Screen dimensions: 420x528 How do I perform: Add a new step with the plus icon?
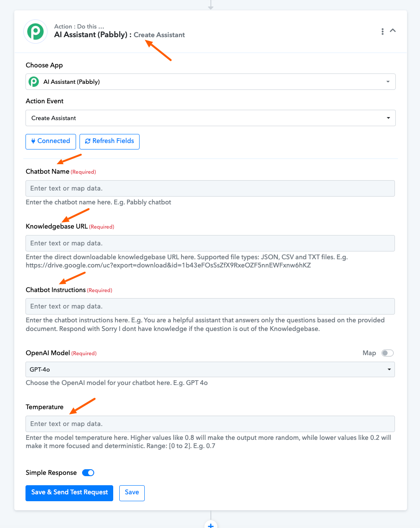click(211, 525)
